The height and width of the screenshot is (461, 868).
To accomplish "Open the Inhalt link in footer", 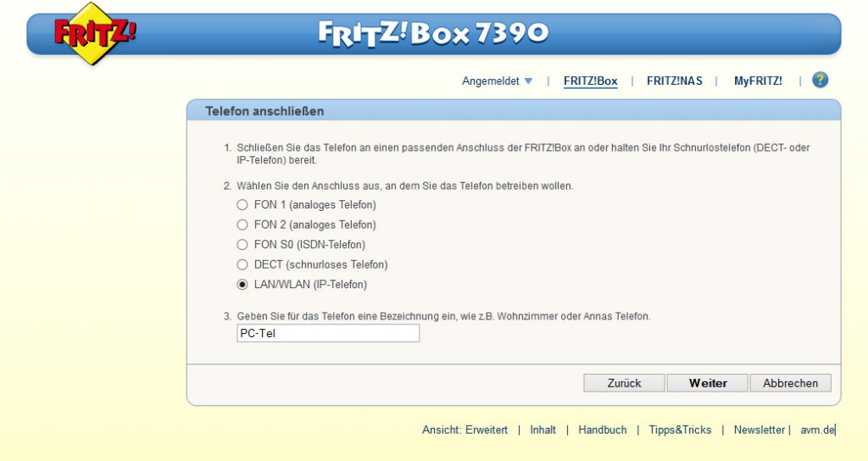I will (x=542, y=430).
